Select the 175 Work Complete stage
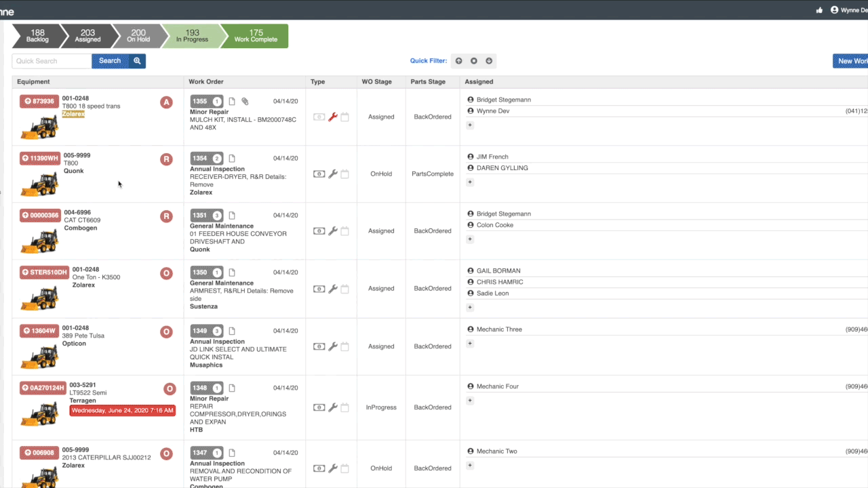The width and height of the screenshot is (868, 488). coord(255,35)
